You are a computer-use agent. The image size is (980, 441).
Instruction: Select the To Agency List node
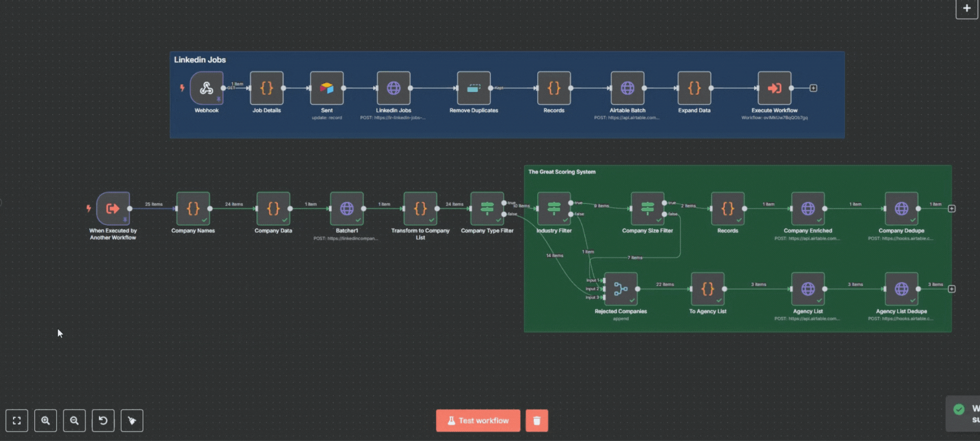pos(707,289)
